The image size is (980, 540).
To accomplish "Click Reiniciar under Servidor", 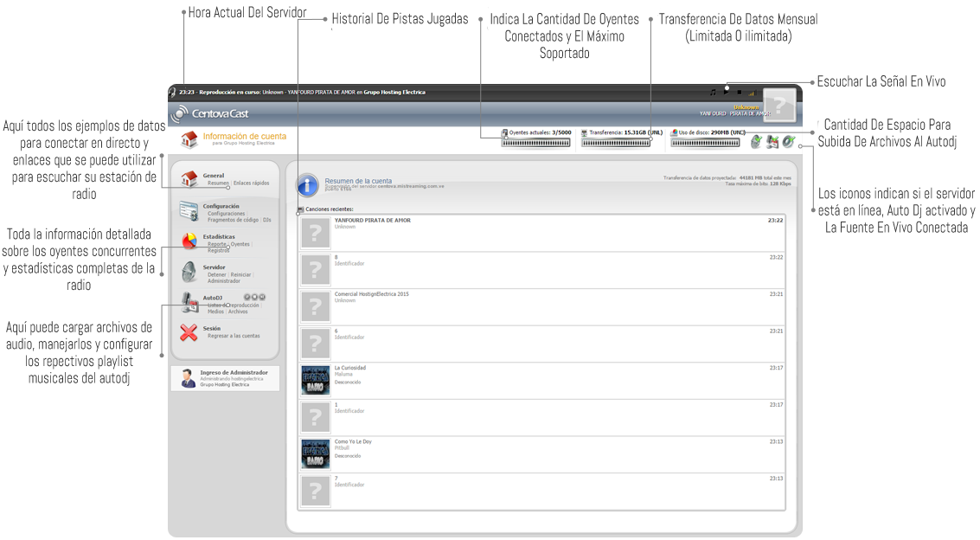I will [x=240, y=274].
